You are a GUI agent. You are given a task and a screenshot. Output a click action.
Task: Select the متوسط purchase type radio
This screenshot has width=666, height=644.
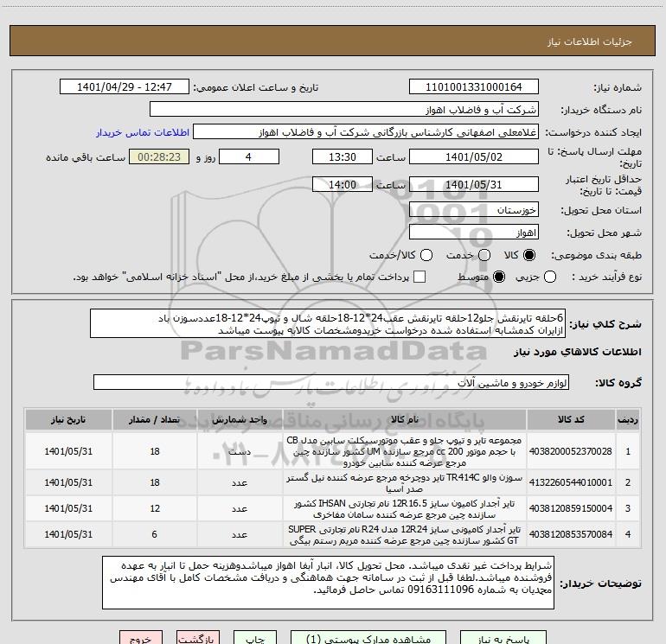[x=499, y=277]
